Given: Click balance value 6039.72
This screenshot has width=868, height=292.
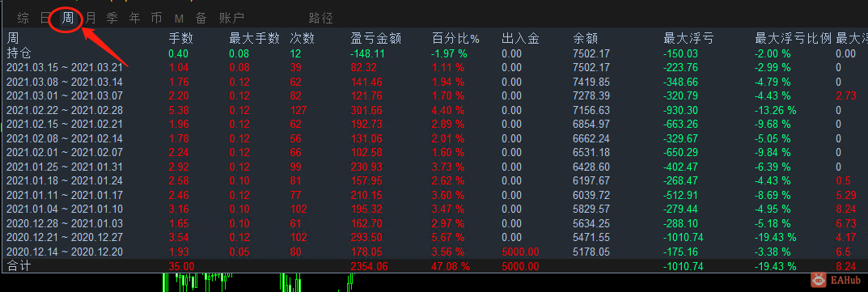Looking at the screenshot, I should (x=591, y=195).
